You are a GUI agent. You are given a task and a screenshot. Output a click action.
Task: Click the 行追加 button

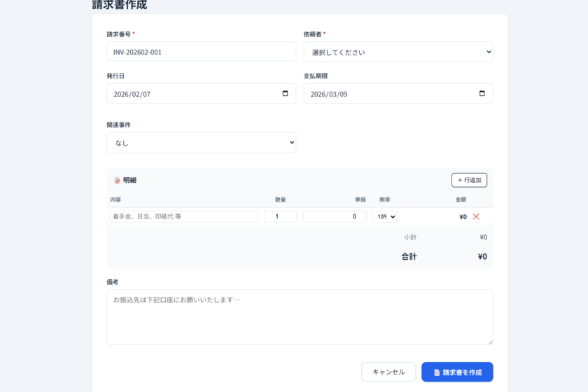(469, 180)
